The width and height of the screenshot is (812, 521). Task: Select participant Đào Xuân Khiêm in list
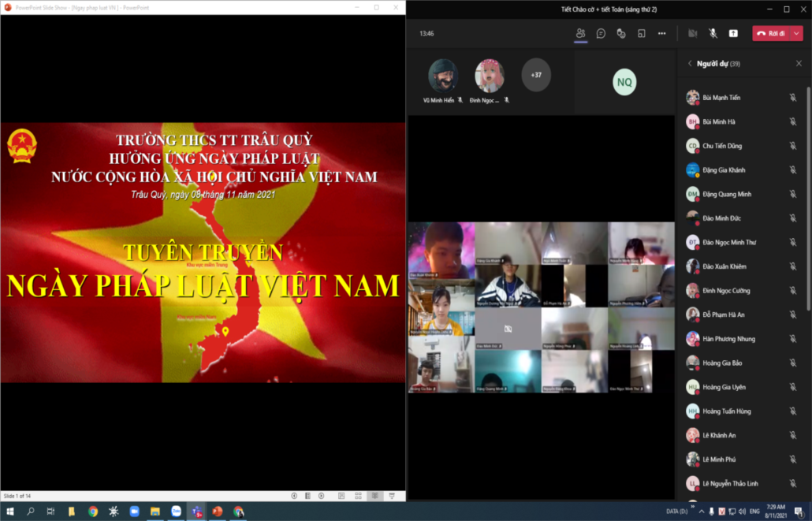pos(724,266)
